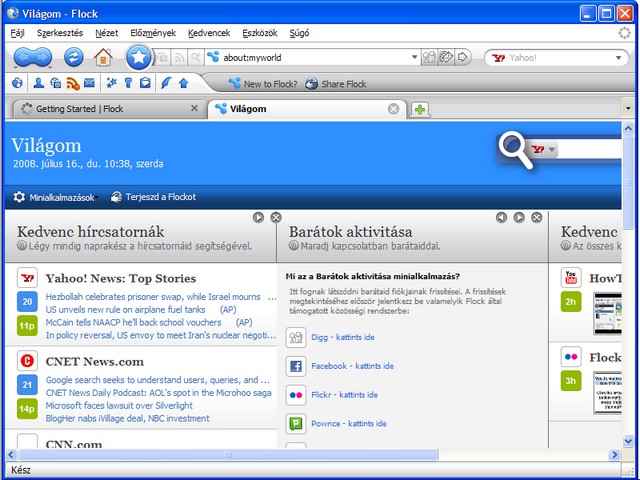Go to the home page icon
Viewport: 640px width, 480px height.
(103, 57)
